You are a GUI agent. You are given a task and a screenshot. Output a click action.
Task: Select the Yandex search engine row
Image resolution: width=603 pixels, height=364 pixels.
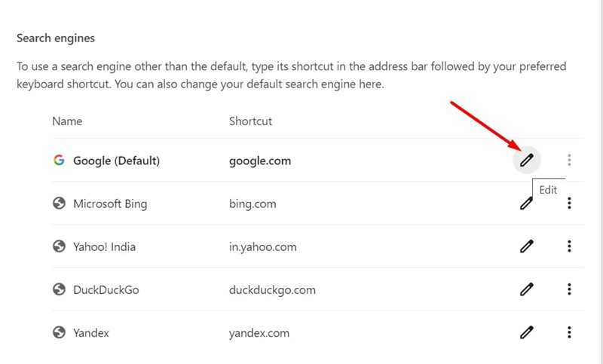tap(317, 332)
